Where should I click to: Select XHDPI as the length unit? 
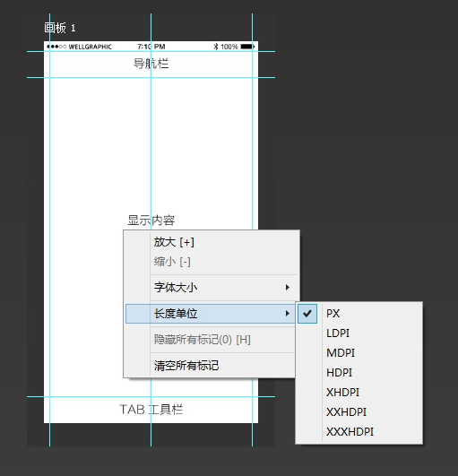(359, 393)
